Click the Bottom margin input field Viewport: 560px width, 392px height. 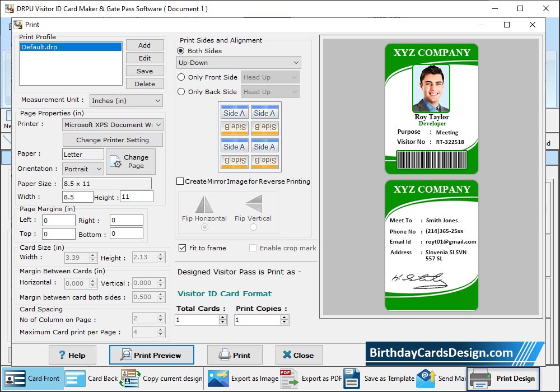click(x=127, y=234)
